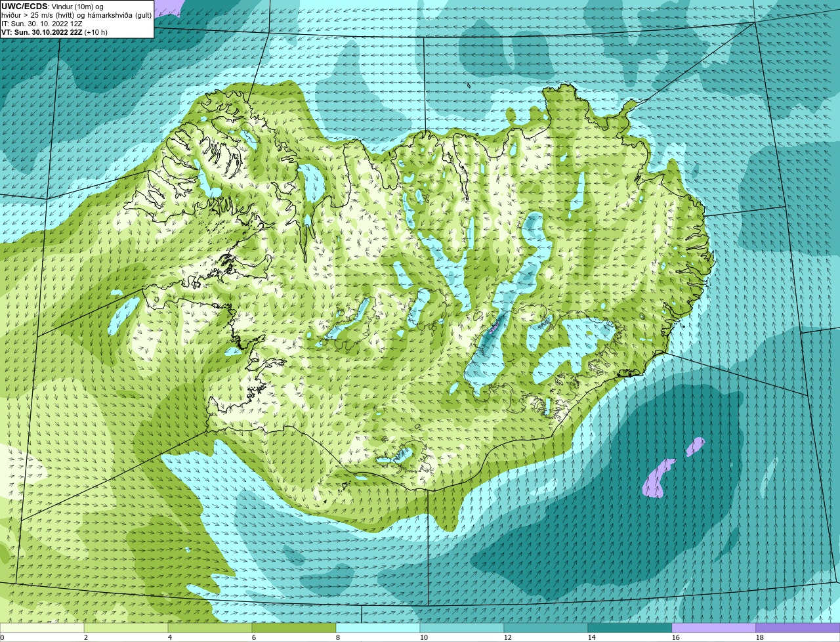Click the line "IT: Sun. 30. 10. 2022 12Z"
This screenshot has width=840, height=642.
click(42, 23)
